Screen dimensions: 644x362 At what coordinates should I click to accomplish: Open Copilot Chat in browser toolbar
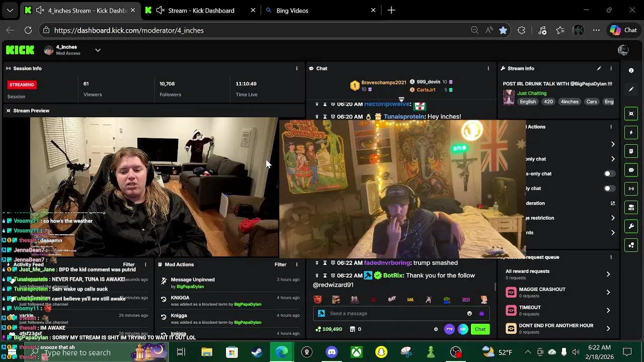pyautogui.click(x=624, y=30)
